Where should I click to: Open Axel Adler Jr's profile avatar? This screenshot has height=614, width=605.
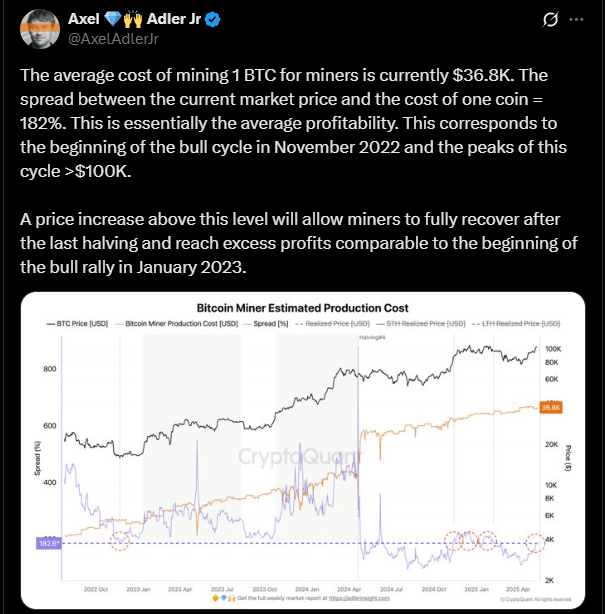click(40, 29)
